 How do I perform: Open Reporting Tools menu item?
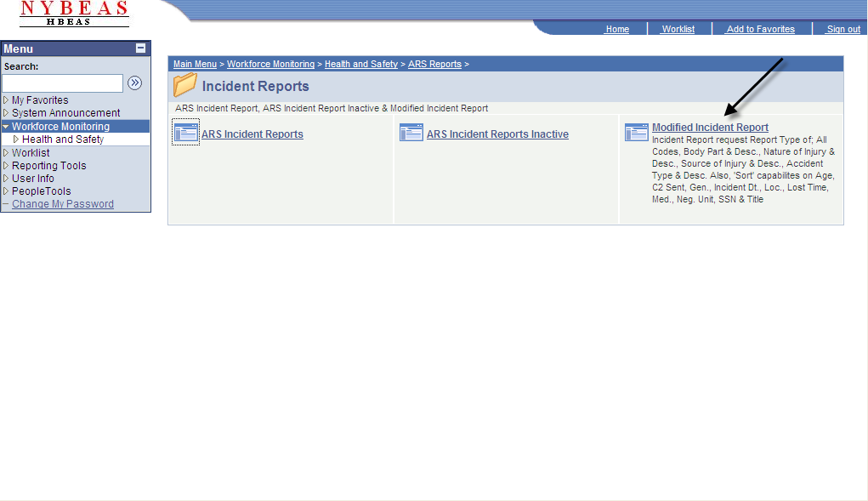(49, 166)
